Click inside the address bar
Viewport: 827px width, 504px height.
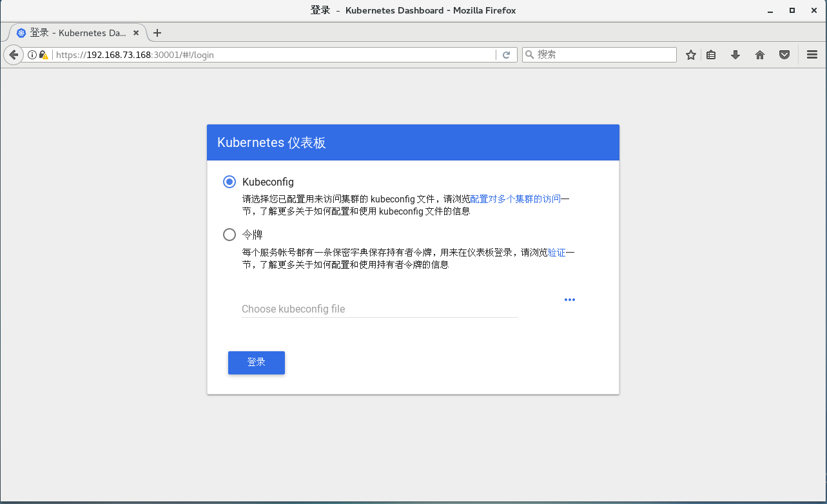point(258,54)
